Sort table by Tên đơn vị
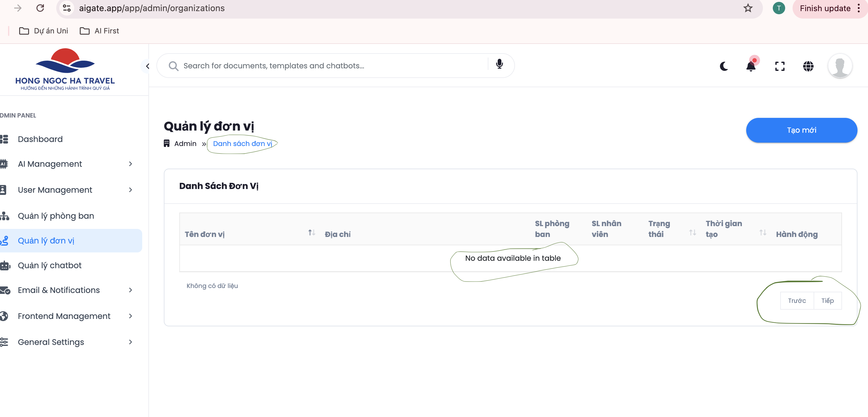The image size is (868, 417). [312, 233]
